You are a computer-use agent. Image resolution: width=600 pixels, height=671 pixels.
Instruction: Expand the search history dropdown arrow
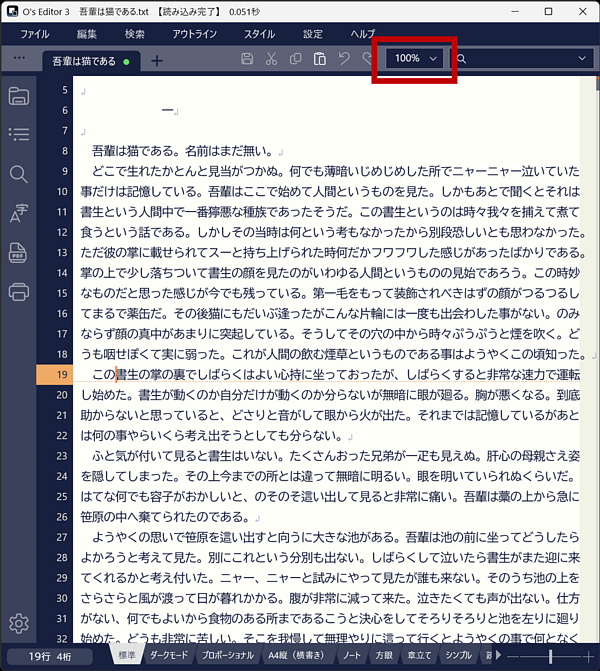[x=582, y=58]
